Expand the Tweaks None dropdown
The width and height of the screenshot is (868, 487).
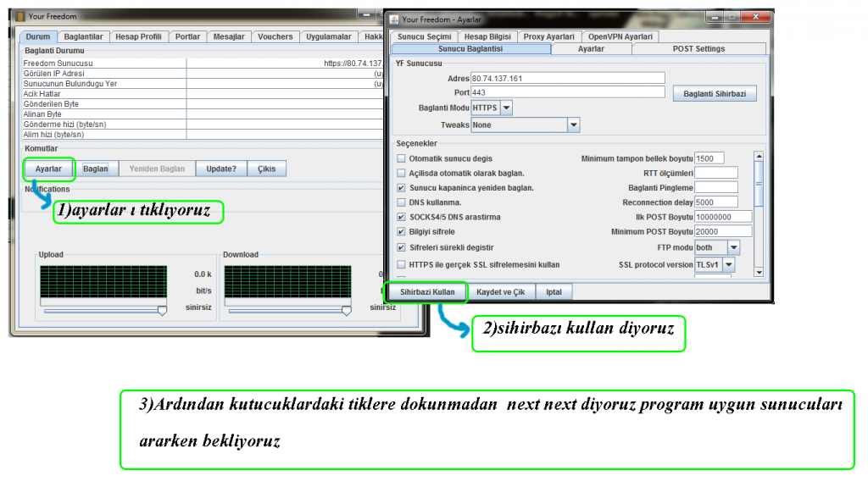click(x=574, y=125)
